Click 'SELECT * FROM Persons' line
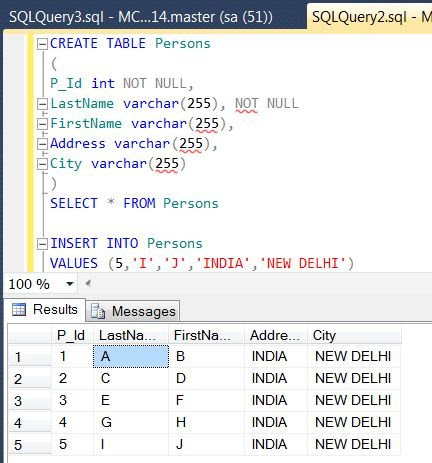Screen dimensions: 432x463 [134, 203]
